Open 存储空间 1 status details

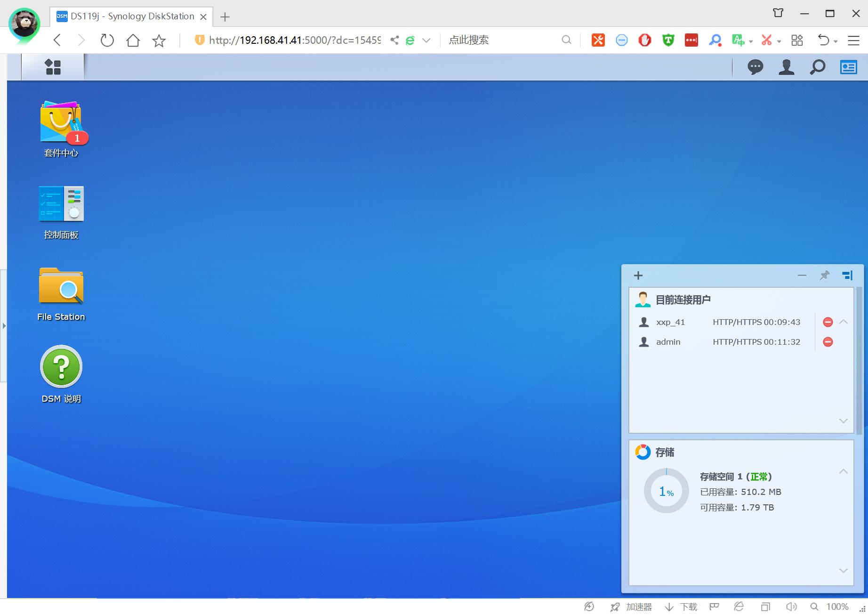click(x=736, y=477)
